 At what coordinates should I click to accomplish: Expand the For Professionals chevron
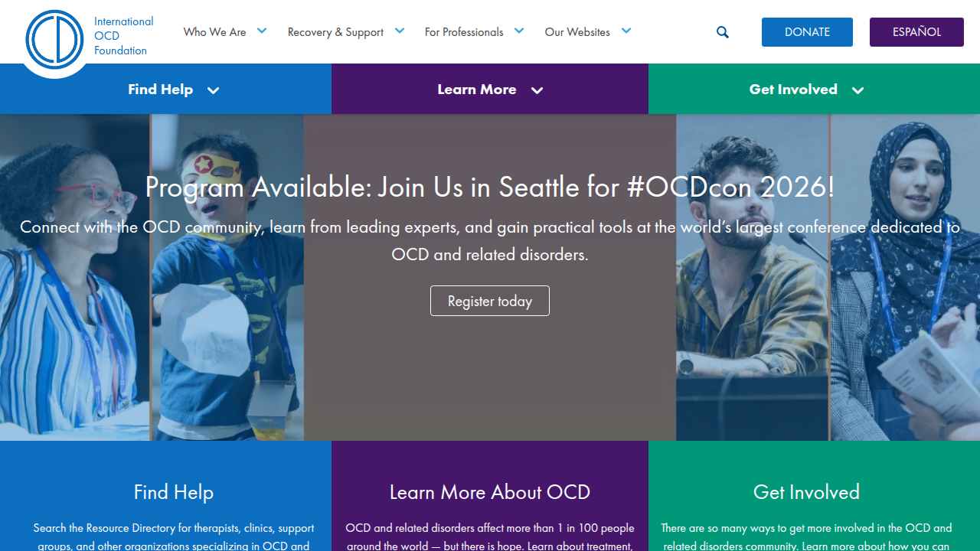(x=519, y=31)
